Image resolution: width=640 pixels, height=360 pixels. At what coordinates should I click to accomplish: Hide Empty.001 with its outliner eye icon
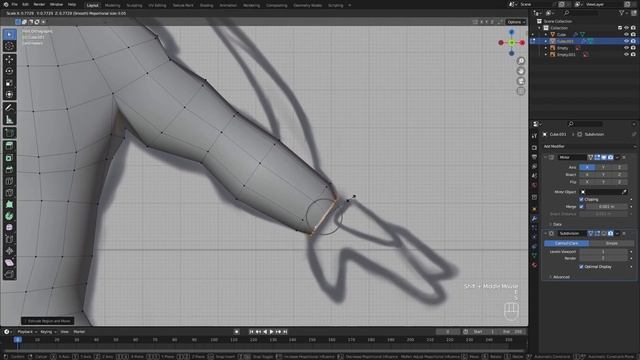[x=626, y=54]
